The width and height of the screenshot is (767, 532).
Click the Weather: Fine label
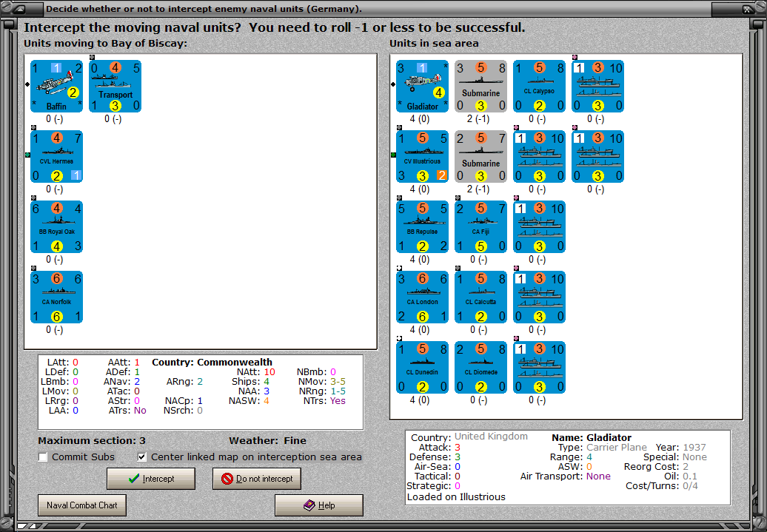(x=267, y=440)
